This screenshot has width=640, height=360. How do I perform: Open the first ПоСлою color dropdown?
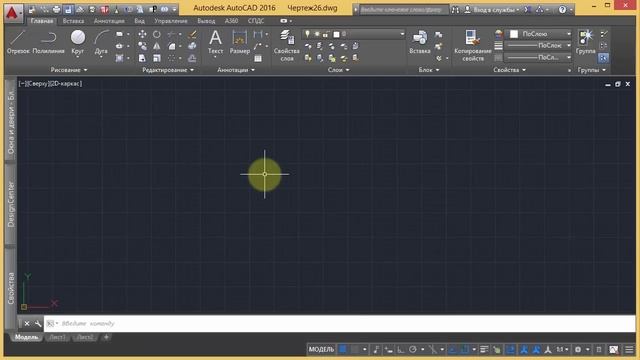tap(539, 34)
